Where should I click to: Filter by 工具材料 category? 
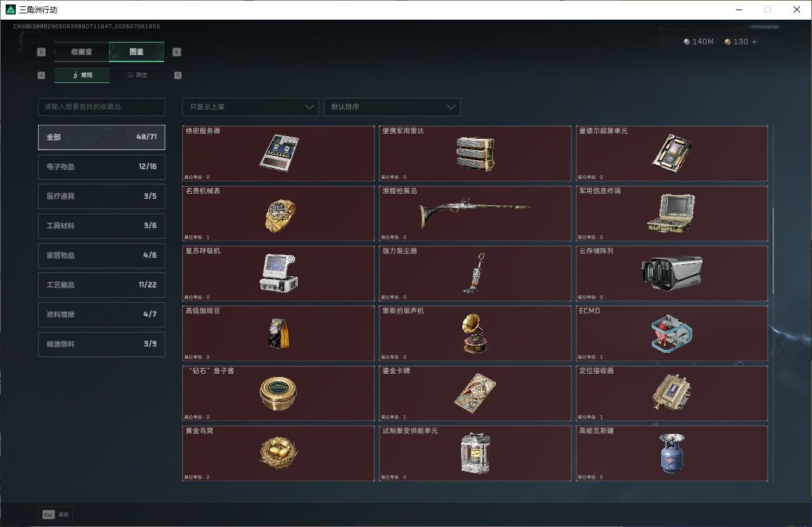tap(101, 225)
